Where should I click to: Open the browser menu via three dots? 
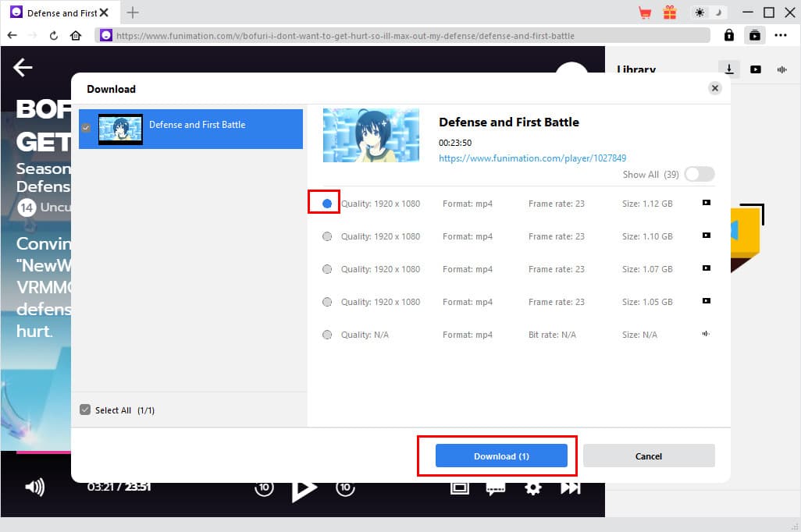pyautogui.click(x=780, y=34)
